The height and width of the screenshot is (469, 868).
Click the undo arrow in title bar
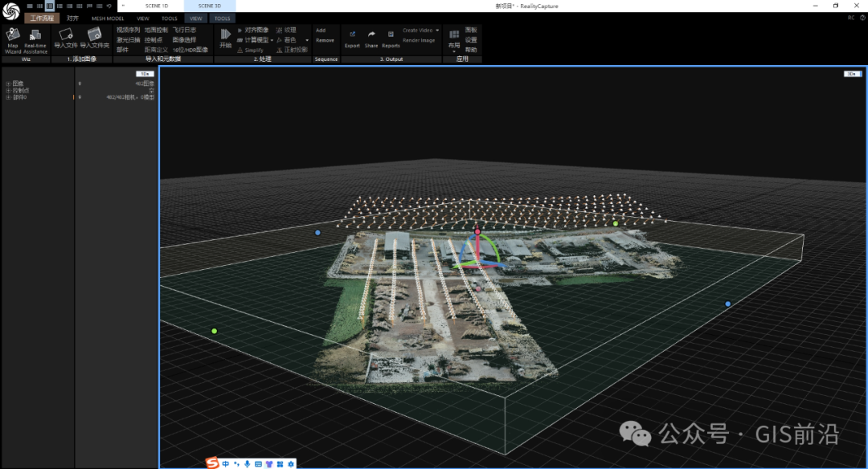(x=109, y=6)
